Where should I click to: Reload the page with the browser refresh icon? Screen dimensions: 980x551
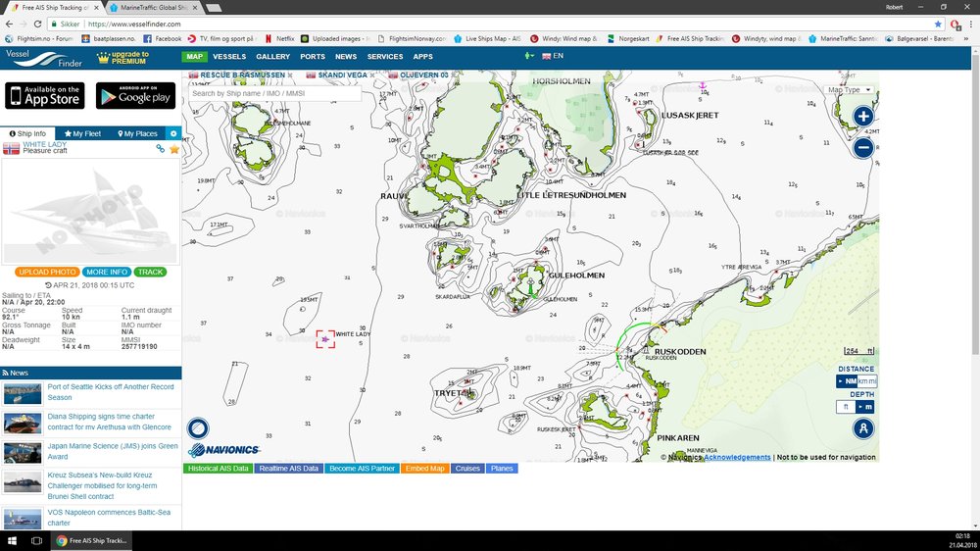pyautogui.click(x=37, y=24)
